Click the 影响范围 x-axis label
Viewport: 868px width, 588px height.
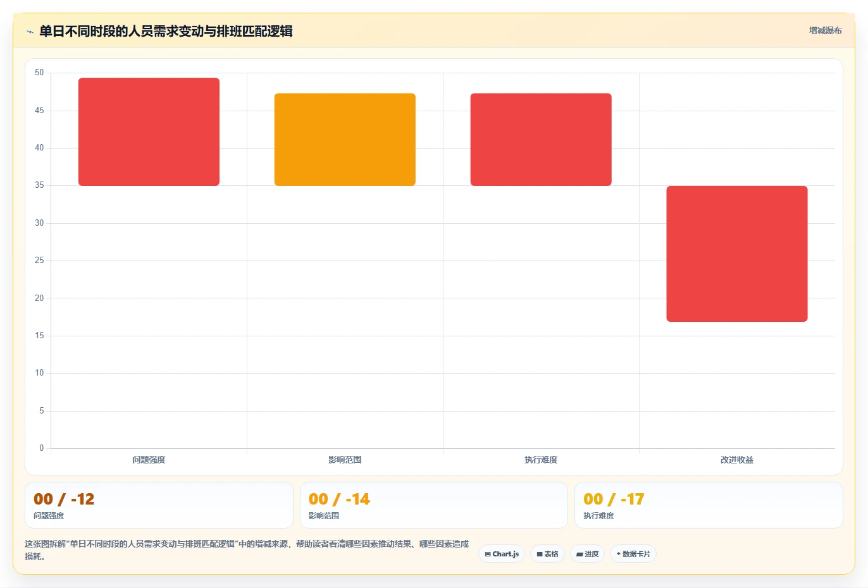345,460
